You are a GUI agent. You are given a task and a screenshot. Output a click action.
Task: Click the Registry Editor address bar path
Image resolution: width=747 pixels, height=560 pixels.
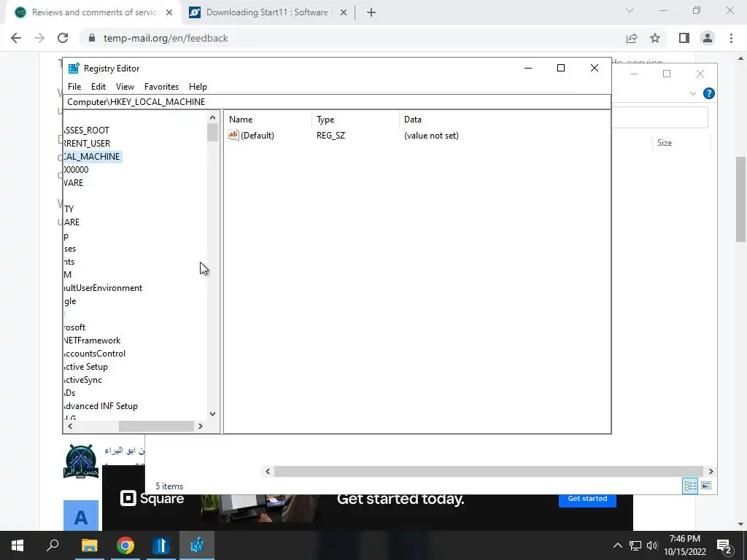(336, 102)
